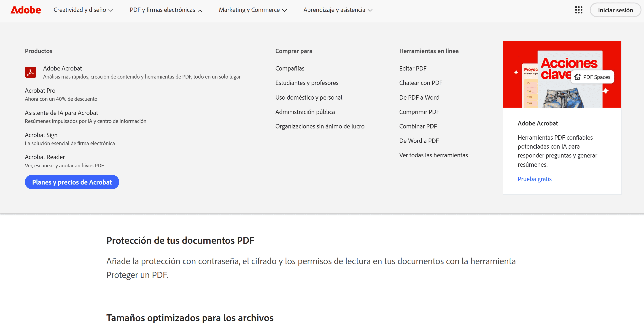Expand Marketing y Commerce menu
Viewport: 644px width, 329px height.
[253, 10]
